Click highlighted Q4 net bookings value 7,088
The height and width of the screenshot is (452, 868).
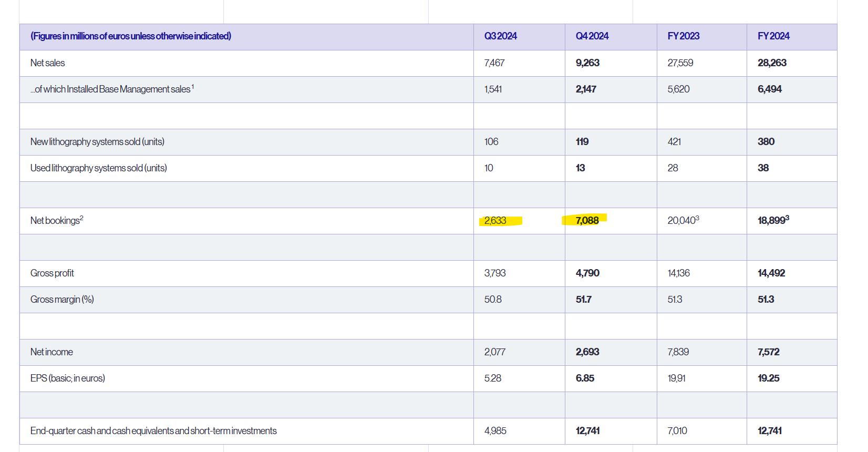587,221
